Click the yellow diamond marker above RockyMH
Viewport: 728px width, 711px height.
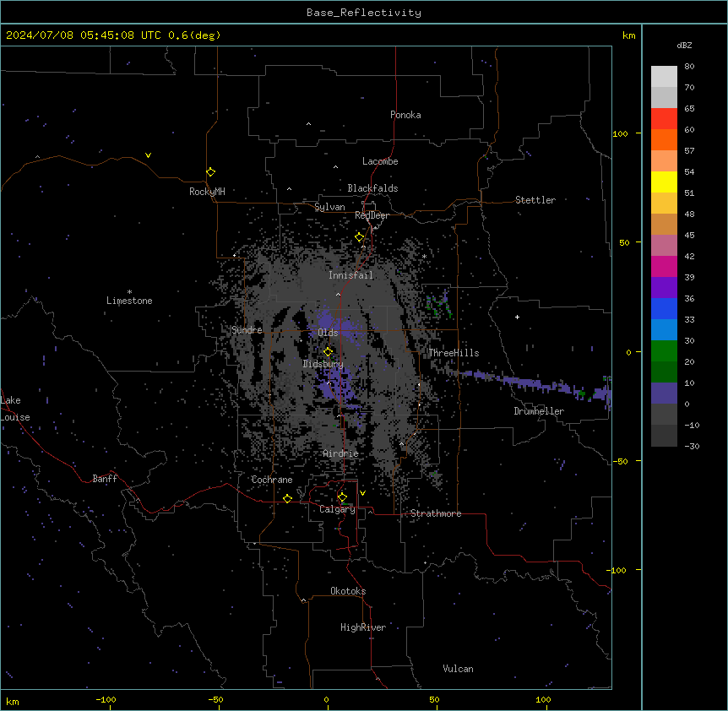(x=211, y=172)
